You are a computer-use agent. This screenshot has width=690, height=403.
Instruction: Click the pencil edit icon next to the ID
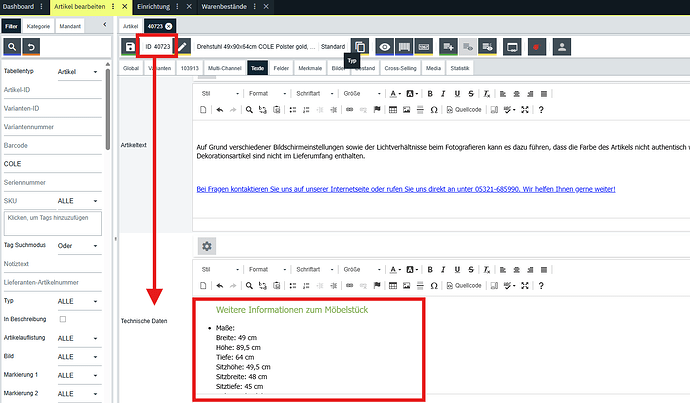(182, 47)
